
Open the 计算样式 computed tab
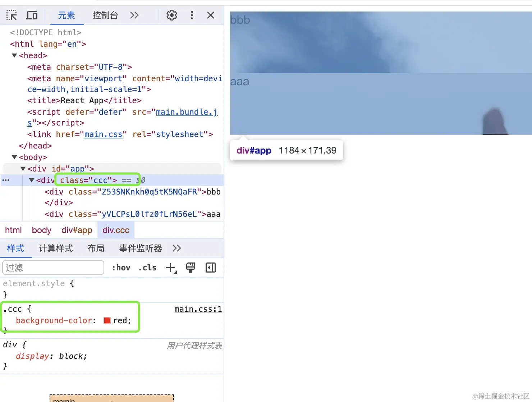[56, 248]
